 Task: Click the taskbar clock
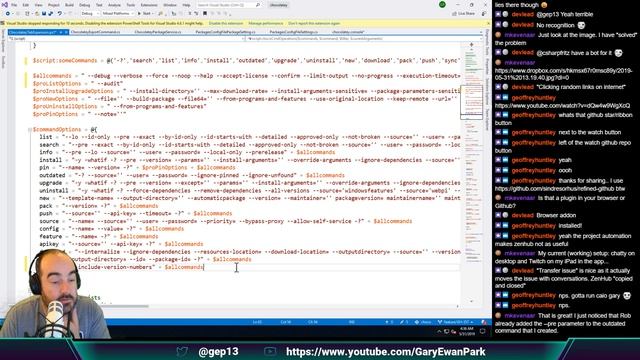(x=467, y=331)
